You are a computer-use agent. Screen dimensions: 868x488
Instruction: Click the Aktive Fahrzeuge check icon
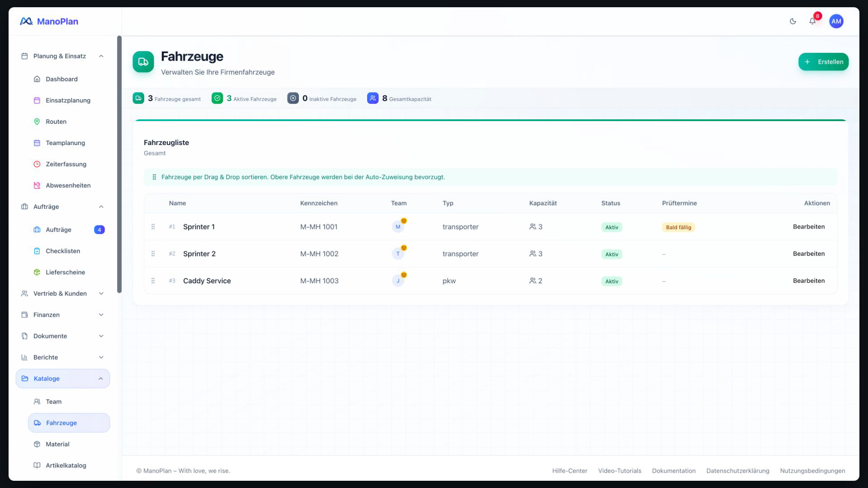(217, 98)
